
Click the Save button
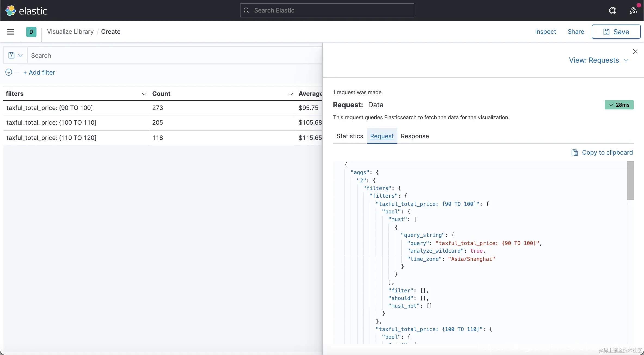pyautogui.click(x=616, y=32)
